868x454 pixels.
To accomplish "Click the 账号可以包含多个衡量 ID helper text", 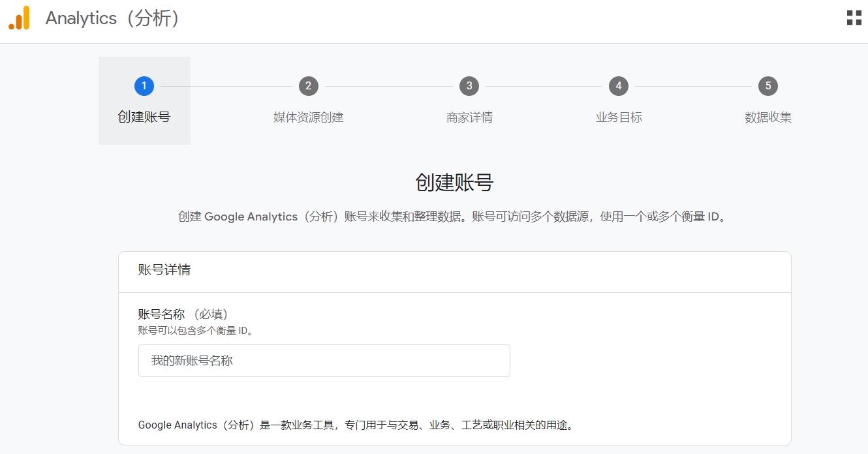I will coord(196,331).
